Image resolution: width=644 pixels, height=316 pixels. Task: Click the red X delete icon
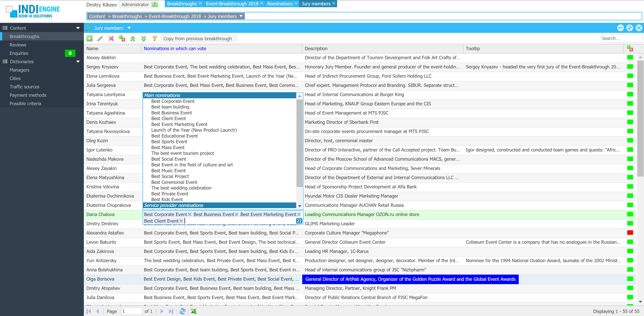pos(111,39)
